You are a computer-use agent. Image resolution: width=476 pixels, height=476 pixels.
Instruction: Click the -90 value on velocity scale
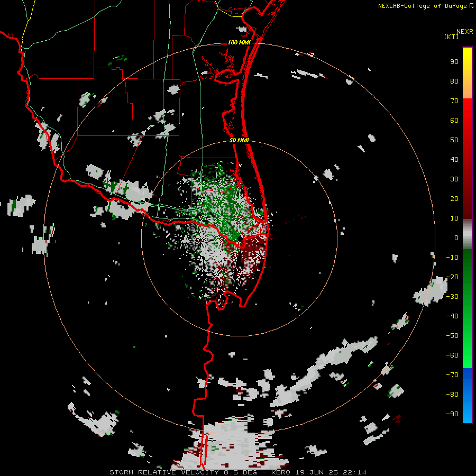pos(452,414)
